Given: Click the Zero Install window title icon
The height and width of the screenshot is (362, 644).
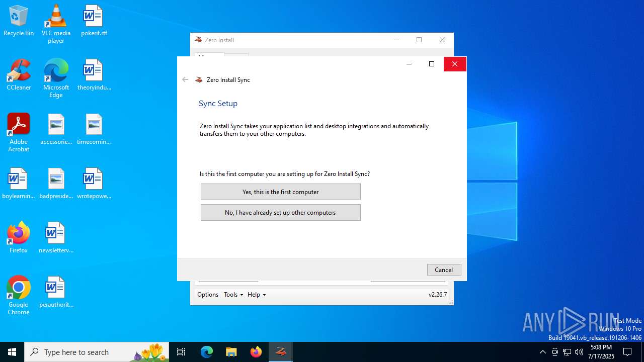Looking at the screenshot, I should [198, 40].
